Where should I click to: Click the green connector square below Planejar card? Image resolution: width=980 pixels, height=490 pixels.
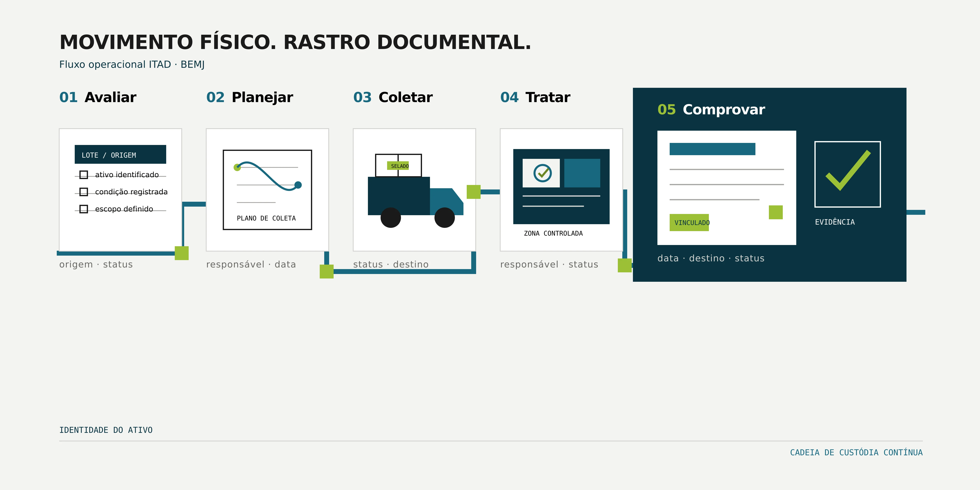(326, 272)
